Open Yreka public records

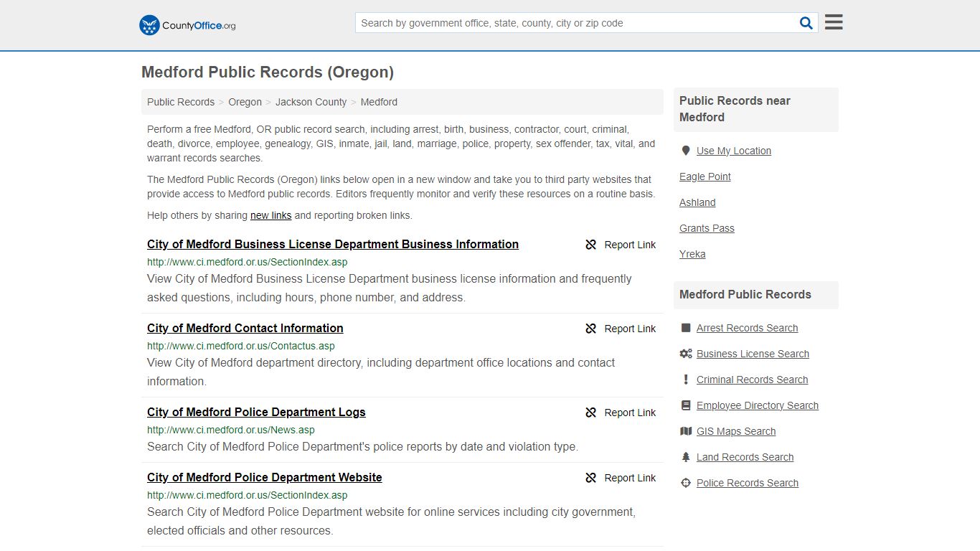pyautogui.click(x=692, y=254)
